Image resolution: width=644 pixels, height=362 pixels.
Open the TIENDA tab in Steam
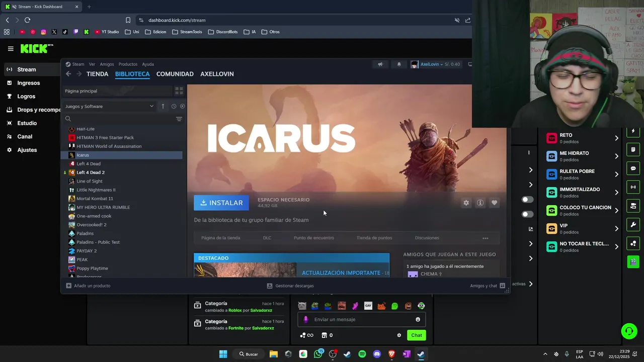(x=97, y=74)
